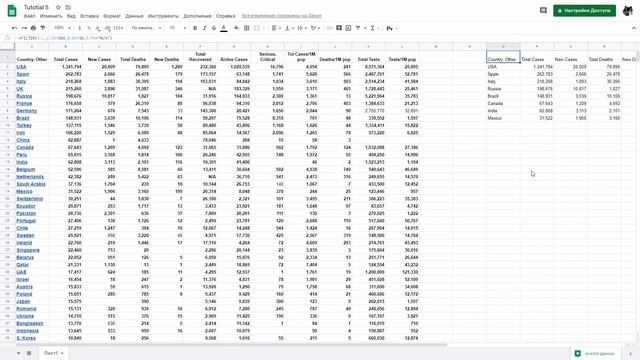Open more number formats dropdown

(x=118, y=28)
